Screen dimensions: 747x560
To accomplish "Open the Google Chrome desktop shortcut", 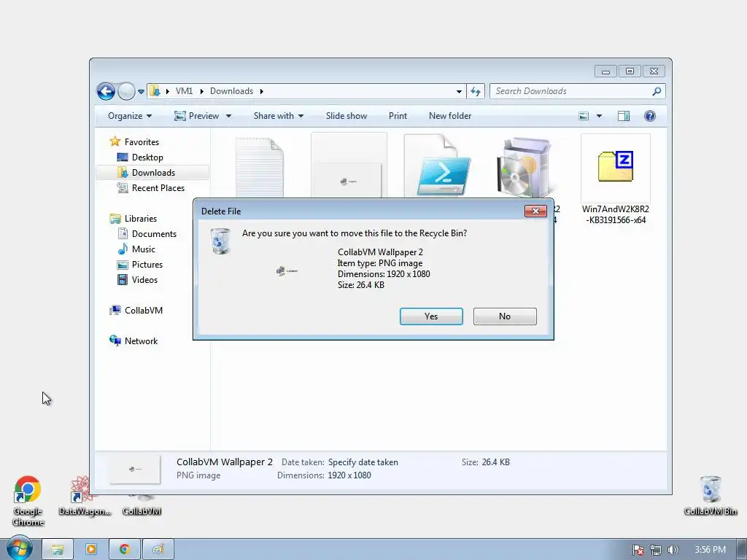I will tap(28, 501).
